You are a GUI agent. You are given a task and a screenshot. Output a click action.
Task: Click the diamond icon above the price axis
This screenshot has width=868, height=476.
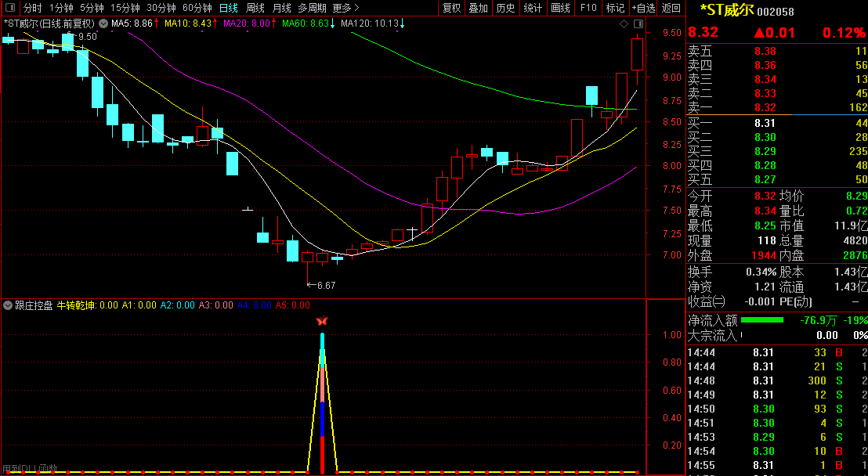pos(624,24)
